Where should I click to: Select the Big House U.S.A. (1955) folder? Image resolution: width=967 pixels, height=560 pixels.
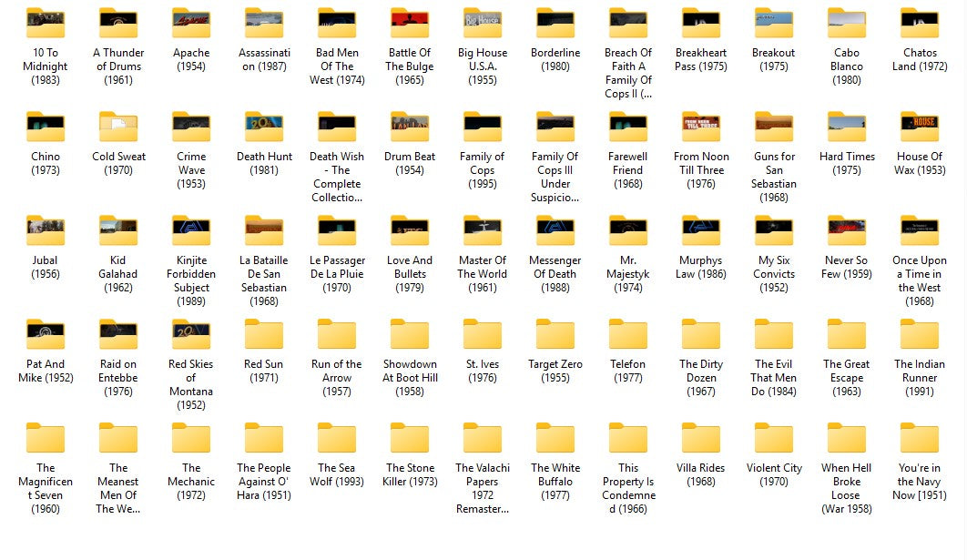click(483, 24)
